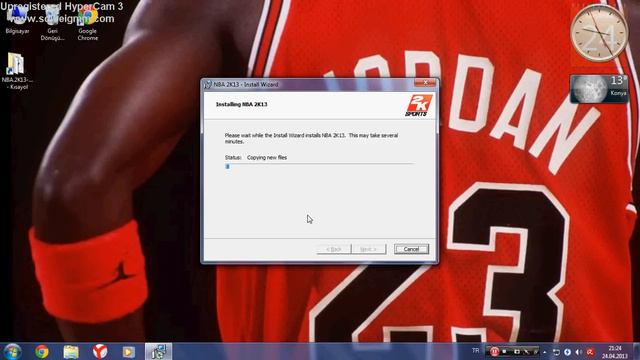Open Action Center tray icon
Image resolution: width=640 pixels, height=360 pixels.
tap(556, 352)
